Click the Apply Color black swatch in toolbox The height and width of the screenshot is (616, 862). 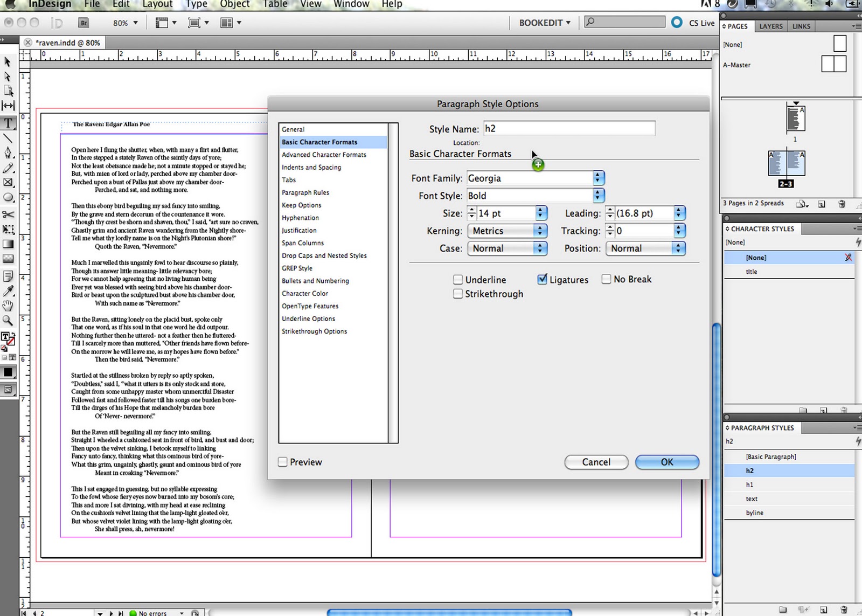8,372
